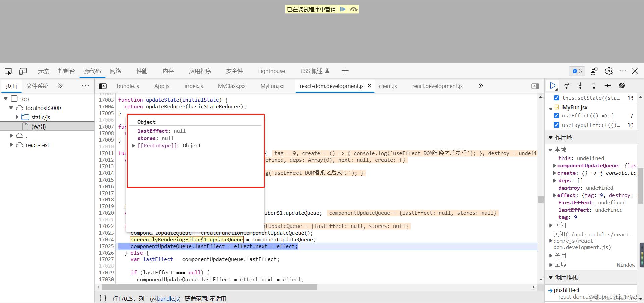The width and height of the screenshot is (644, 303).
Task: Click the single Step button
Action: click(608, 86)
